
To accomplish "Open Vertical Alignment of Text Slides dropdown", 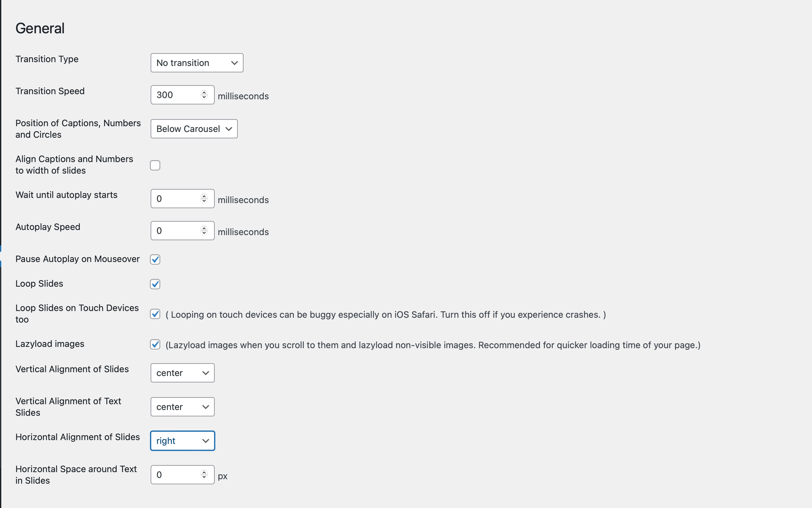I will click(183, 407).
